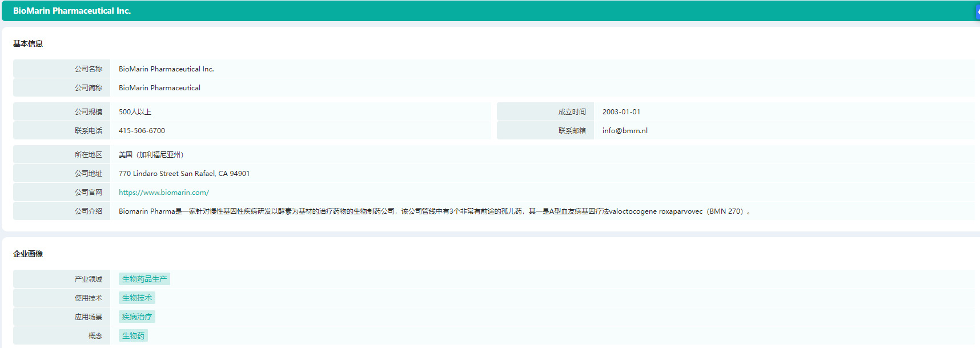The height and width of the screenshot is (348, 980).
Task: Click the company name value BioMarin Pharmaceutical Inc.
Action: [x=166, y=69]
